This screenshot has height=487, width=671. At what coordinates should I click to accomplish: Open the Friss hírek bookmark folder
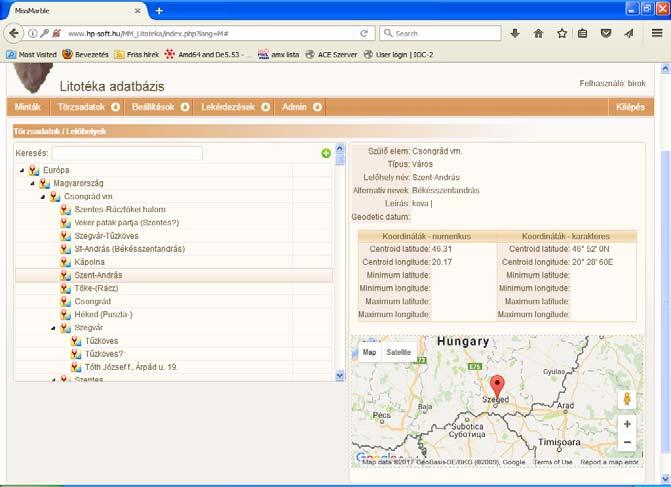(x=137, y=54)
